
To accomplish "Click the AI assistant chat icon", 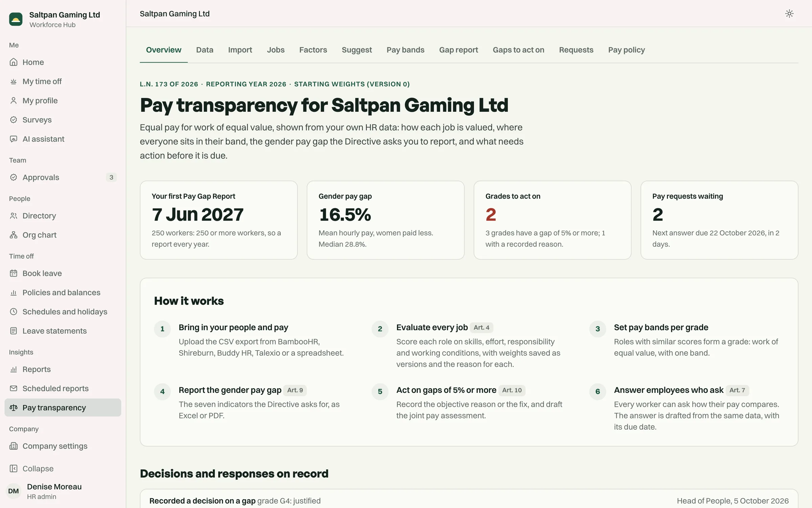I will click(x=14, y=139).
